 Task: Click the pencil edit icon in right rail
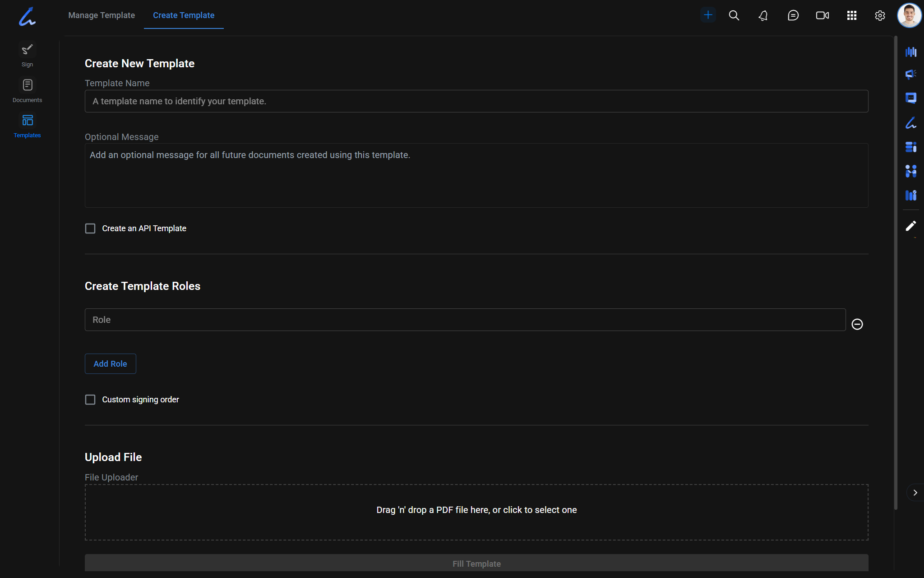(910, 226)
